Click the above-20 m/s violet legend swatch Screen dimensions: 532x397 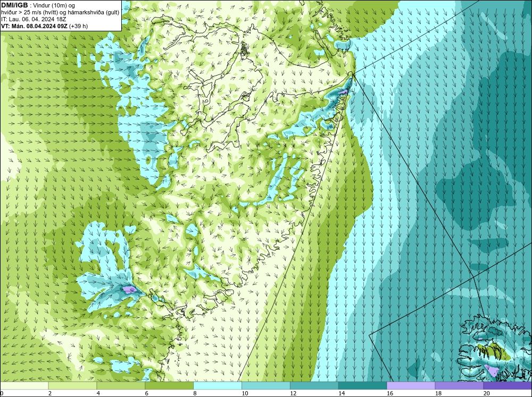508,386
